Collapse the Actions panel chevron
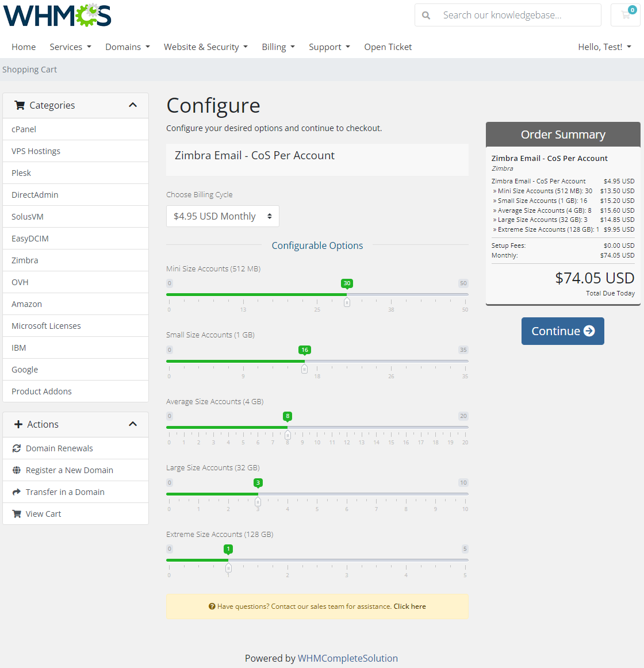644x668 pixels. 133,424
